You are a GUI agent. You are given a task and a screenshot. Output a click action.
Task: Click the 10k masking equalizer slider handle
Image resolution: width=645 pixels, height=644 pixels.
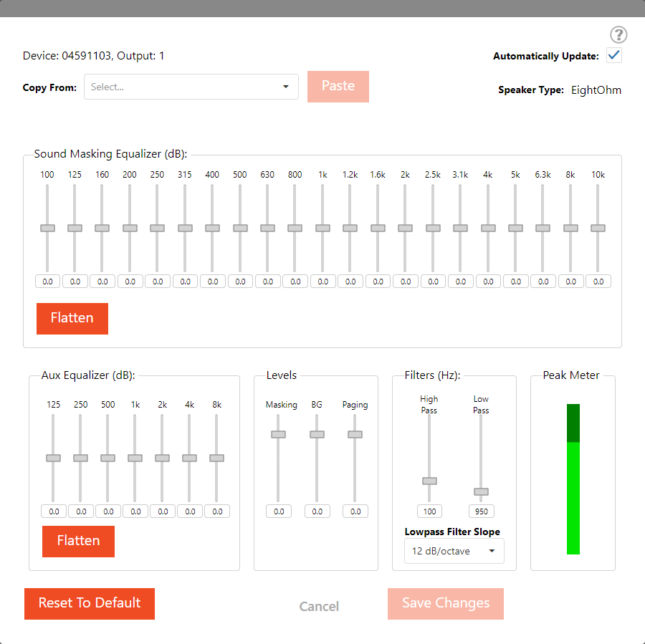pyautogui.click(x=598, y=229)
